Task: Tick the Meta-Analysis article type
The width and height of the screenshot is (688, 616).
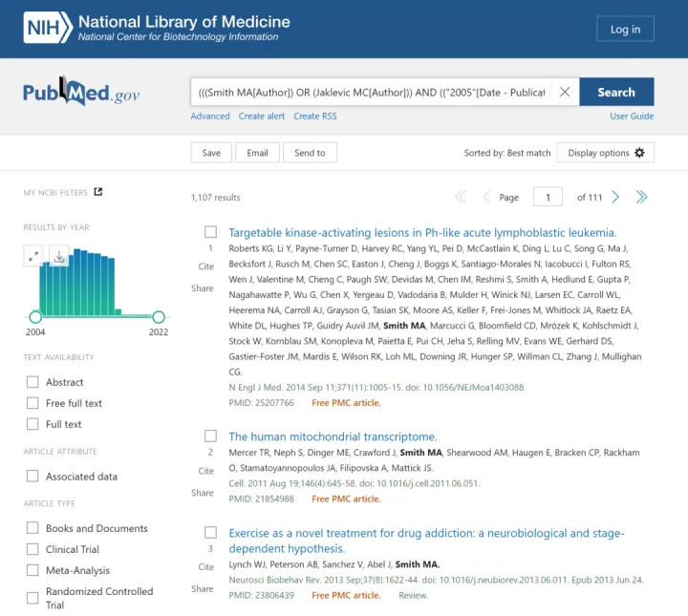Action: [32, 570]
